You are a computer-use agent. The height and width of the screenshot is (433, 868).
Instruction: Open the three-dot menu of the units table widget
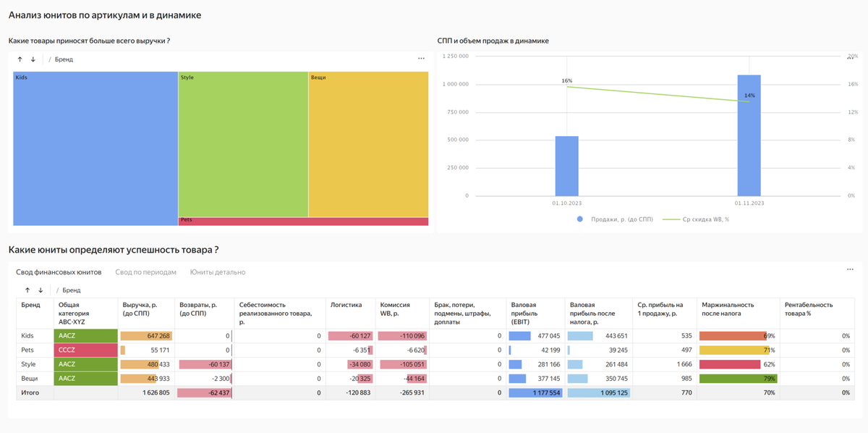[850, 269]
